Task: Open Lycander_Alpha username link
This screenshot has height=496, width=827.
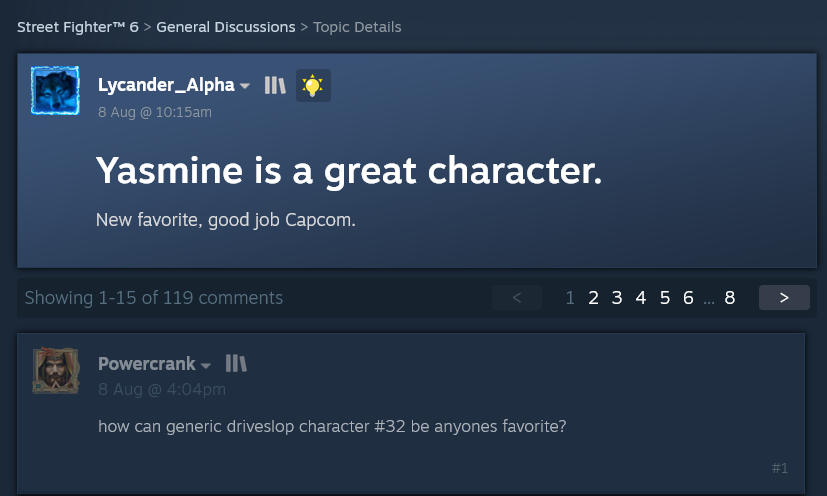Action: [x=166, y=85]
